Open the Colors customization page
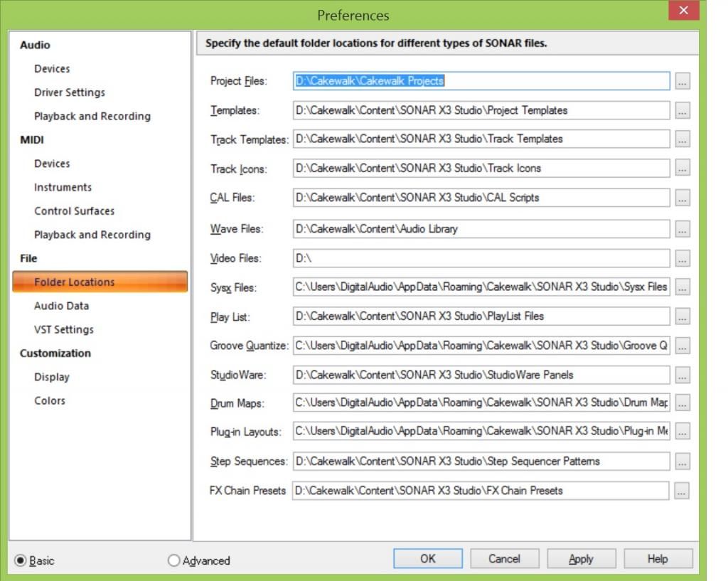The height and width of the screenshot is (581, 728). [49, 400]
